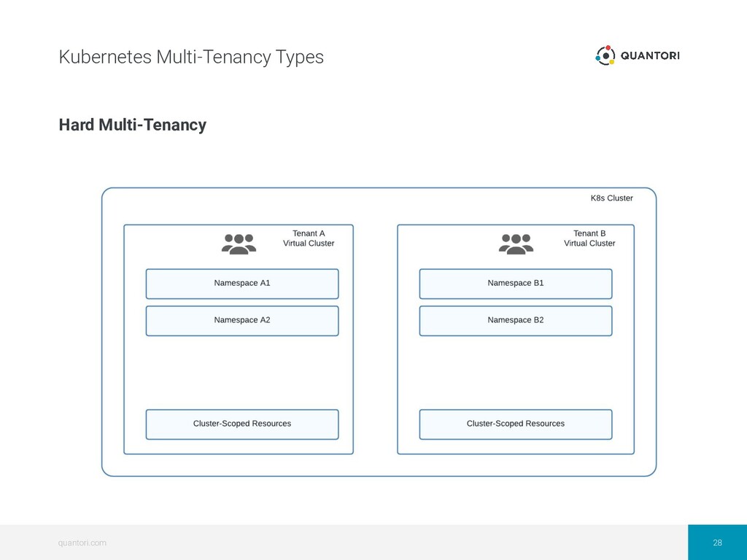Click the Quantori logo icon

[605, 55]
